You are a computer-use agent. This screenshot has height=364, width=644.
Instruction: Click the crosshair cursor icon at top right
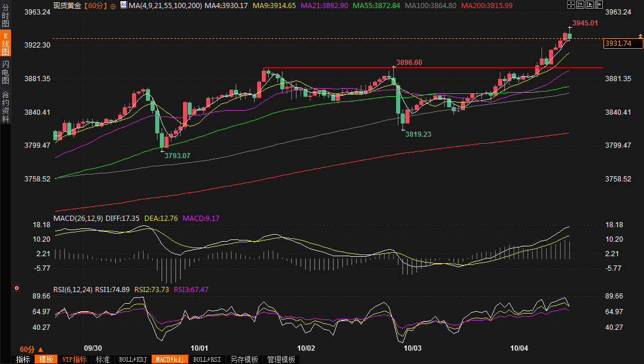point(570,5)
